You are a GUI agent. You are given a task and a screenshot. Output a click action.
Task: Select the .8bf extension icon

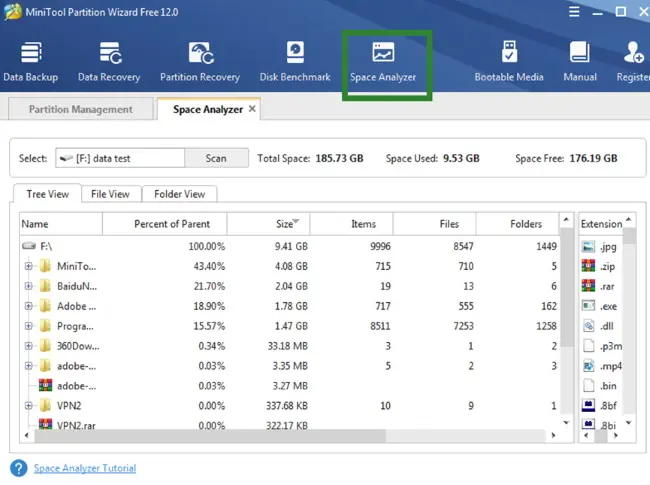(588, 405)
